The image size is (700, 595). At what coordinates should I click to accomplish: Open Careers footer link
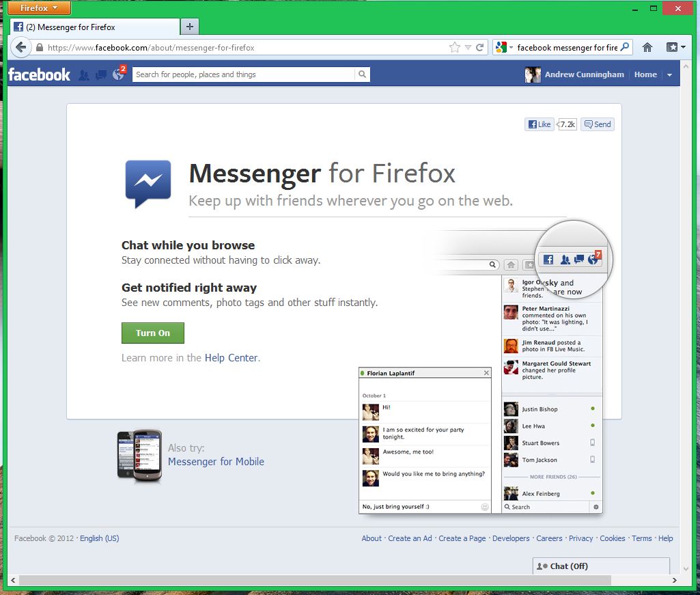point(549,538)
